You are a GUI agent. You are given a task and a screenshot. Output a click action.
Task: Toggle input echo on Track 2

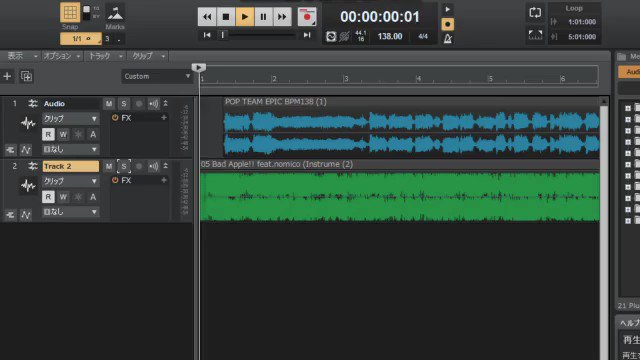pyautogui.click(x=153, y=166)
